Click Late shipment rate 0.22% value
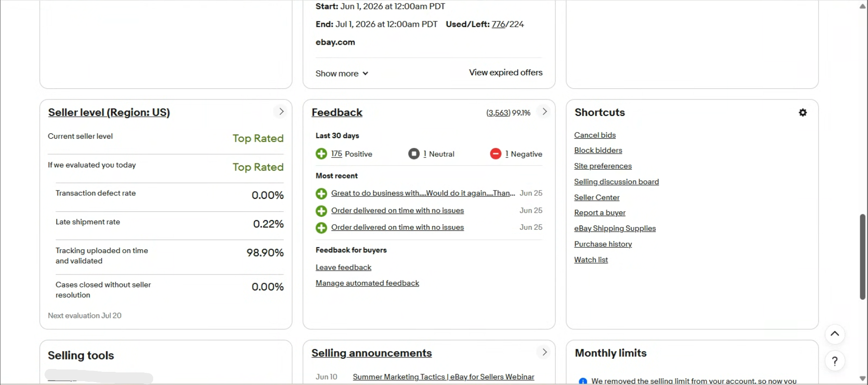868x385 pixels. 268,224
